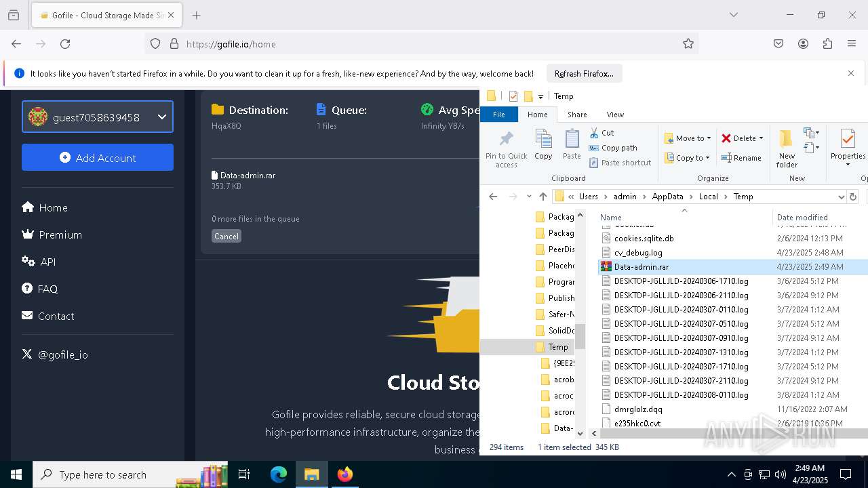Select the cv_debug.log file
868x488 pixels.
[x=638, y=253]
